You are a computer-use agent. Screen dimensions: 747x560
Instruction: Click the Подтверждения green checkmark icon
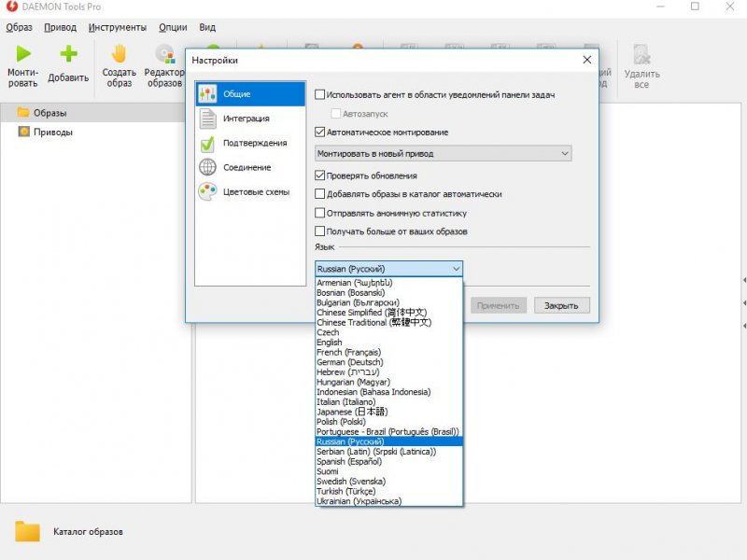207,144
